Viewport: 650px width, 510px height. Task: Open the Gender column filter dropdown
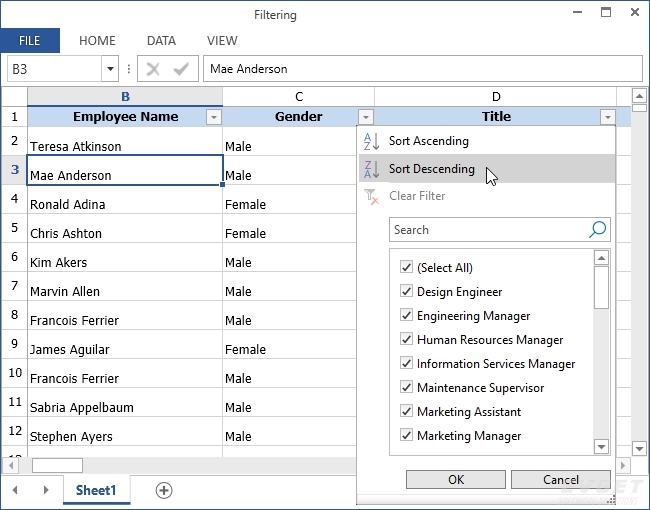click(364, 117)
